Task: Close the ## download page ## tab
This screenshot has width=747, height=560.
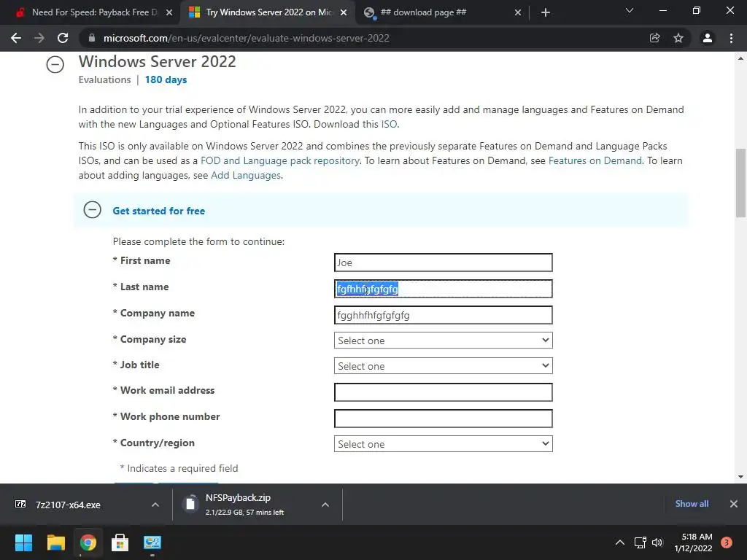Action: (518, 12)
